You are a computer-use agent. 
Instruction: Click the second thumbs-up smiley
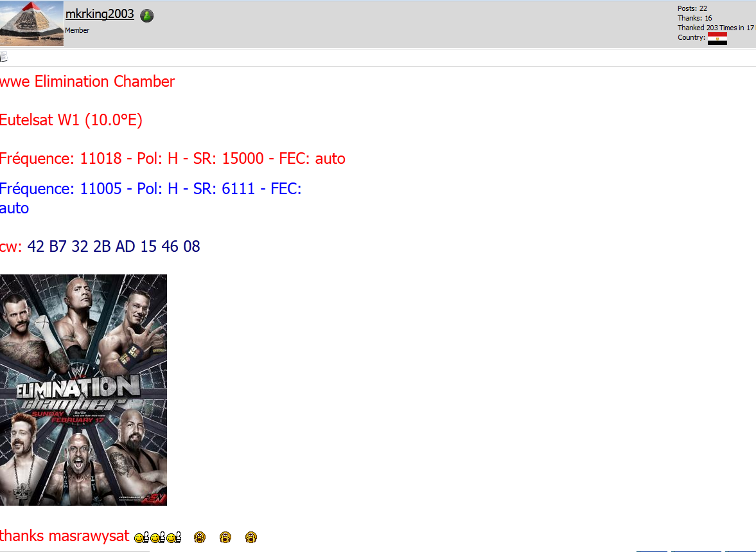pos(158,537)
